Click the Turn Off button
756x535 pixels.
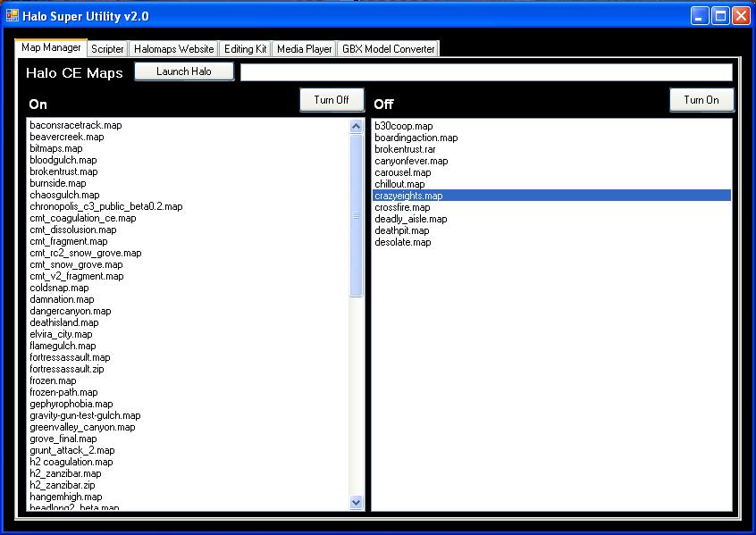[x=332, y=100]
